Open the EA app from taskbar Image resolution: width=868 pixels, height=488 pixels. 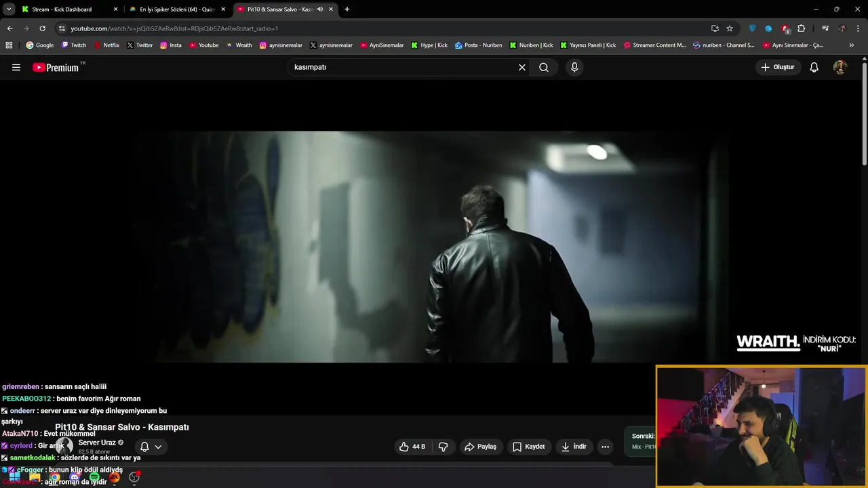point(115,477)
